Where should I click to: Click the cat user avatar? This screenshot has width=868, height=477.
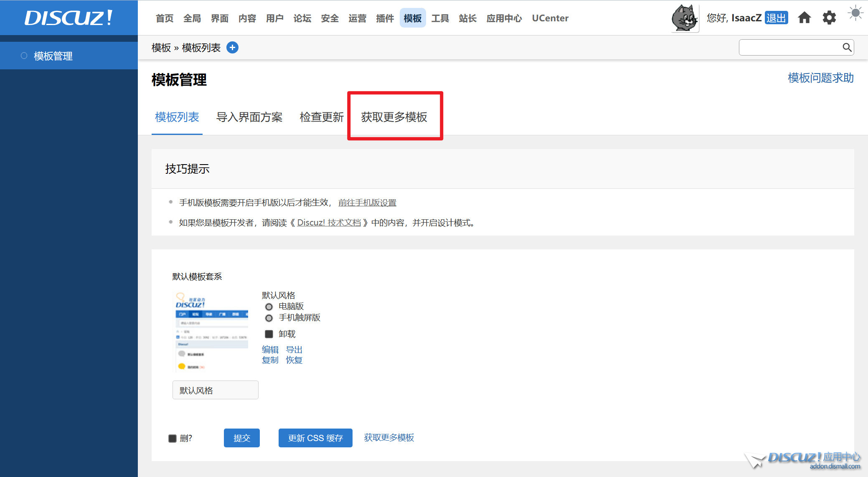click(x=685, y=18)
